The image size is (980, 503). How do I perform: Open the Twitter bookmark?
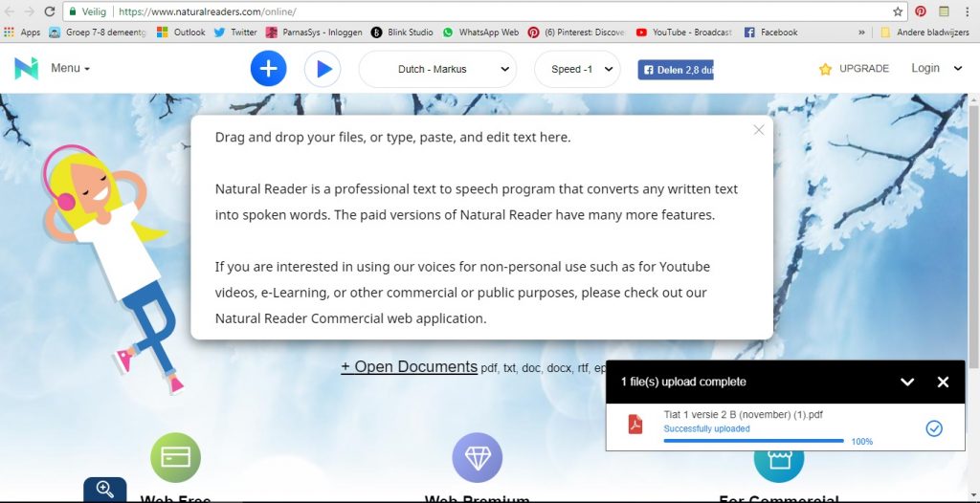[x=235, y=32]
